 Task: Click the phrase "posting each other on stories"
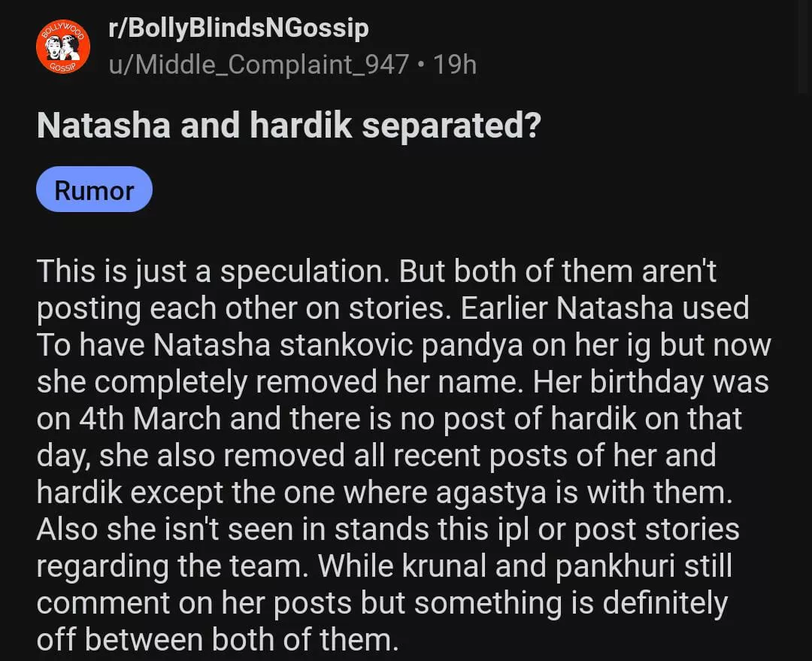pyautogui.click(x=242, y=308)
